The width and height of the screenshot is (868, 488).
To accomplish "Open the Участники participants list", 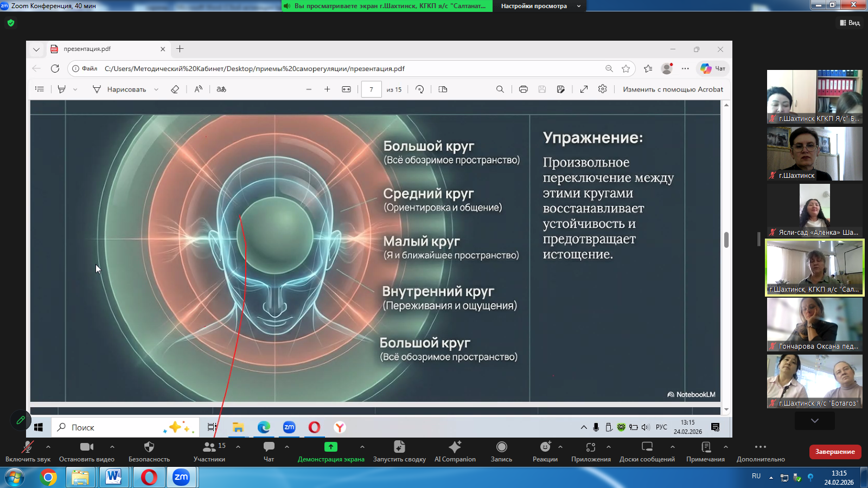I will point(209,447).
